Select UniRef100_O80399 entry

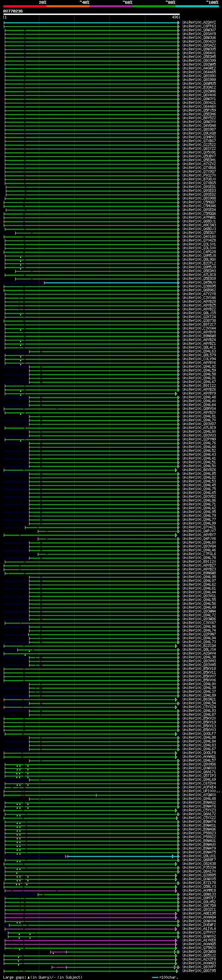point(199,60)
